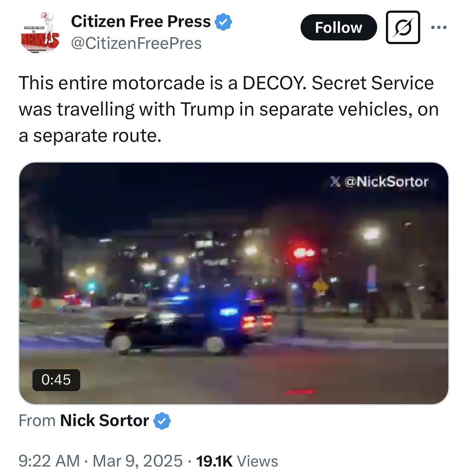Click the verified badge beside Citizen Free Press
Image resolution: width=468 pixels, height=476 pixels.
(223, 22)
